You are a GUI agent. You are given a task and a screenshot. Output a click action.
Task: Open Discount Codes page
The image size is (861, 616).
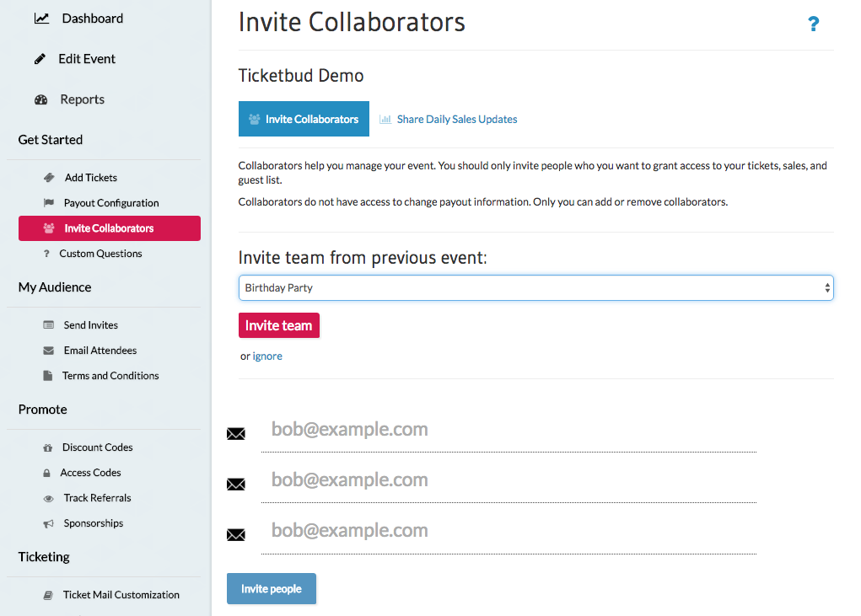(x=97, y=447)
